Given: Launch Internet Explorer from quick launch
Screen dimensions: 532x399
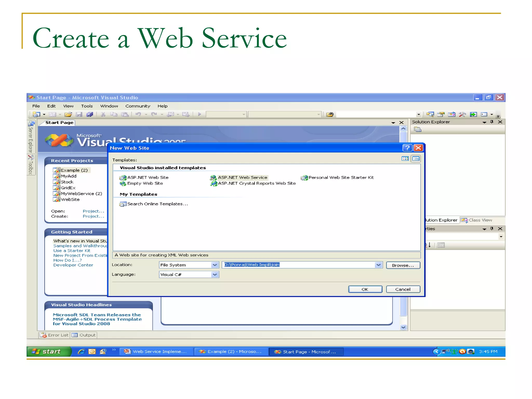Looking at the screenshot, I should [81, 351].
